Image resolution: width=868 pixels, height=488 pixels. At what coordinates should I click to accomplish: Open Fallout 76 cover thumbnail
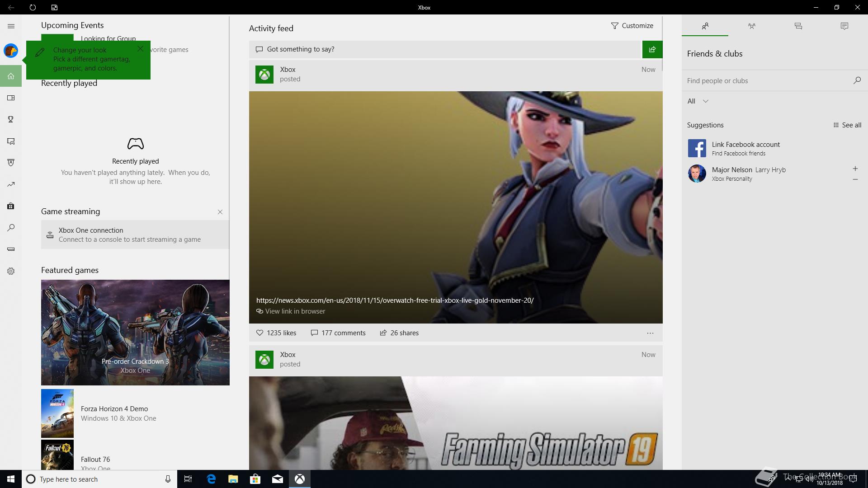57,455
